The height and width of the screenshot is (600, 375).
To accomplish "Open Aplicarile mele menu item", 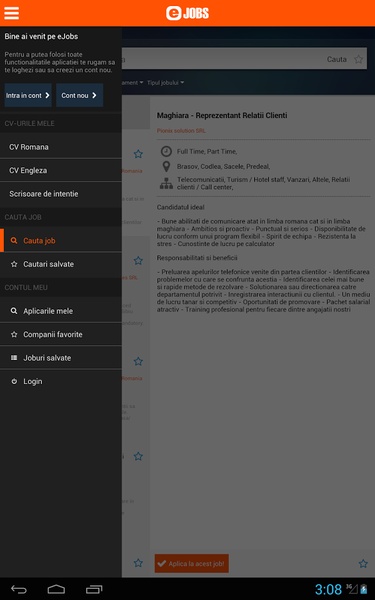I will click(x=61, y=311).
